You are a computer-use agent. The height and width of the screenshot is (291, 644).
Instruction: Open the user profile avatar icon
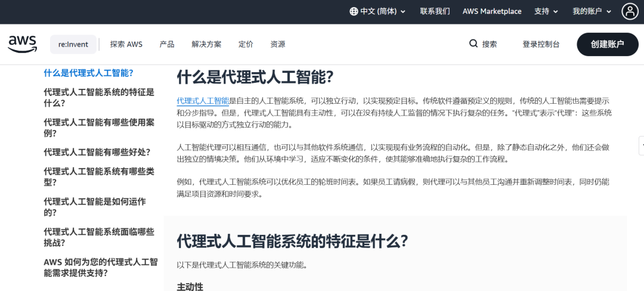point(630,11)
